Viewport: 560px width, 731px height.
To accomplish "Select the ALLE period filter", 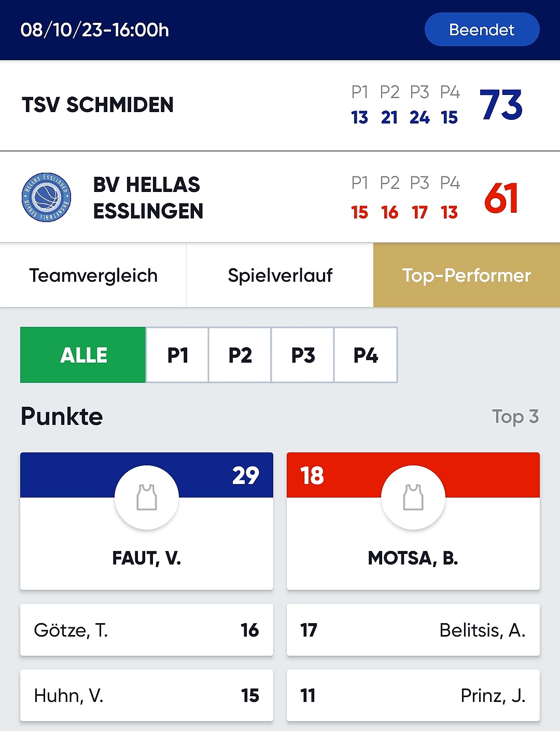I will [83, 355].
